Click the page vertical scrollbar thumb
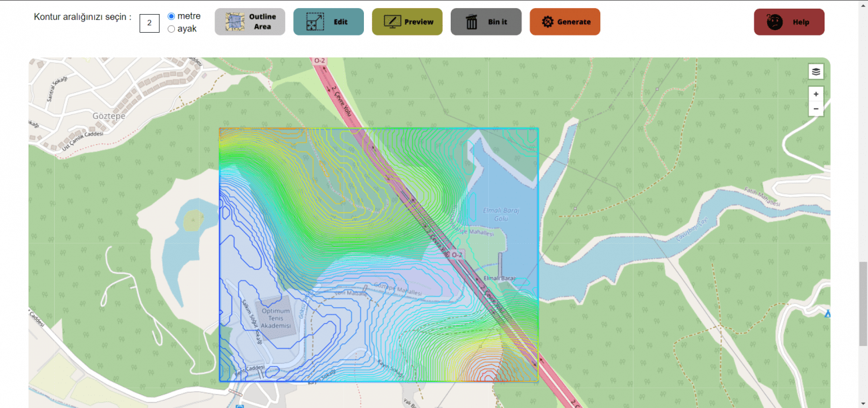The image size is (868, 408). coord(863,303)
